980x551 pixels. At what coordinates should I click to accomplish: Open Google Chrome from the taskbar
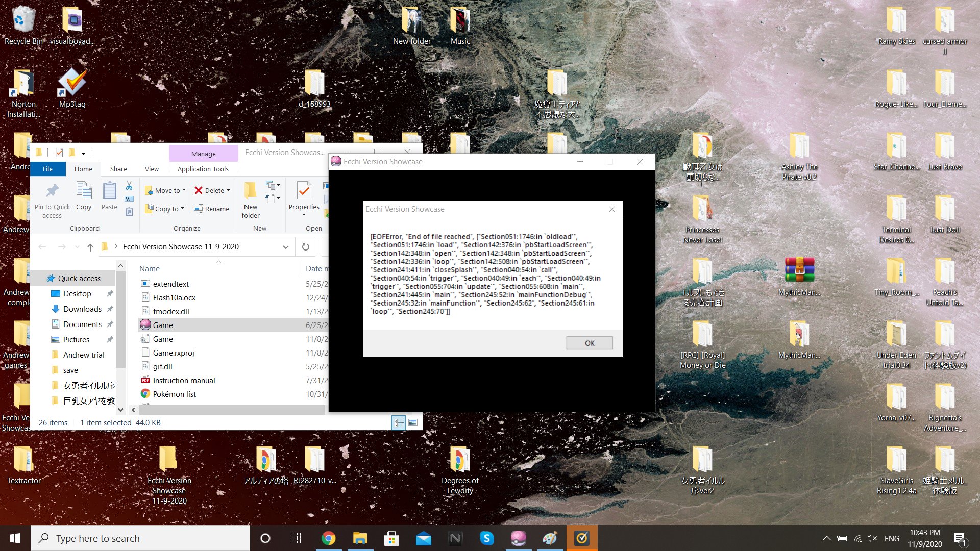[328, 538]
